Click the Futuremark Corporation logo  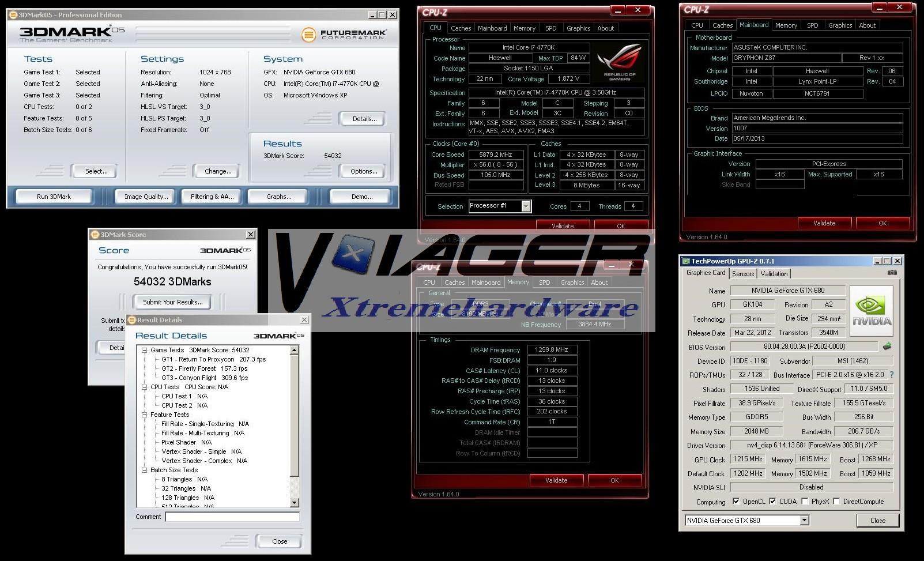344,35
